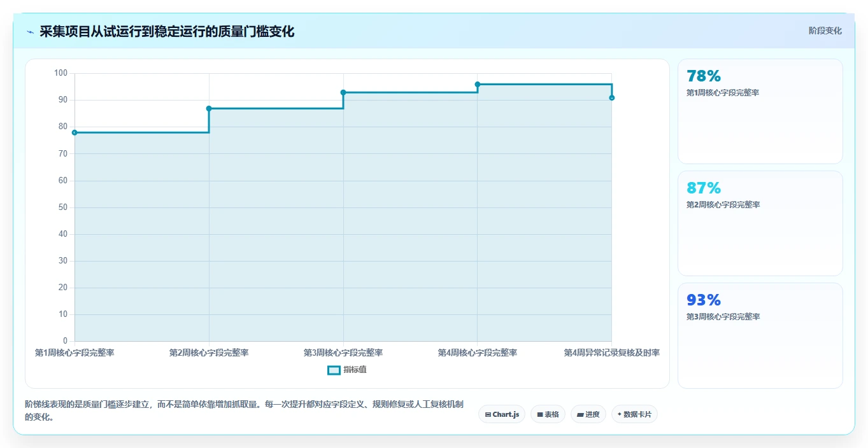Click the 第3周核心字段完整率 axis label
The image size is (868, 448).
pos(343,353)
